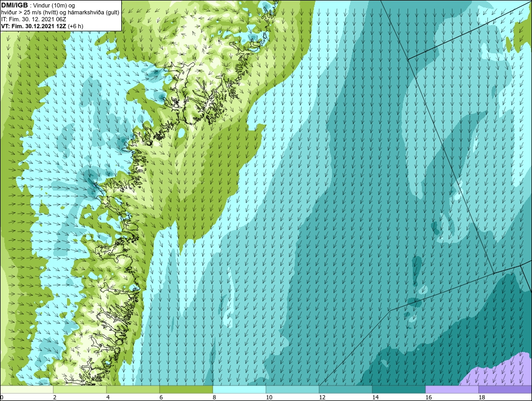The width and height of the screenshot is (532, 401).
Task: Click the 14–16 m/s dark teal swatch
Action: (399, 389)
